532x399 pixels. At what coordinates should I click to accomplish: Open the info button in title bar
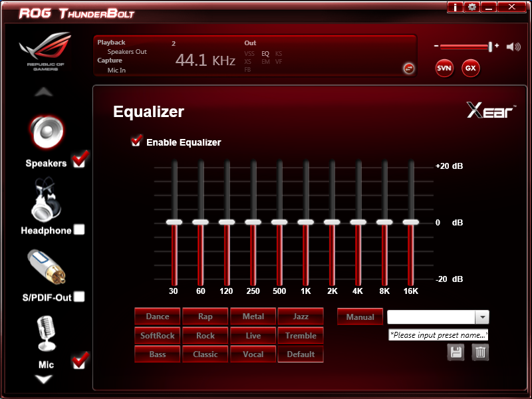(x=456, y=7)
